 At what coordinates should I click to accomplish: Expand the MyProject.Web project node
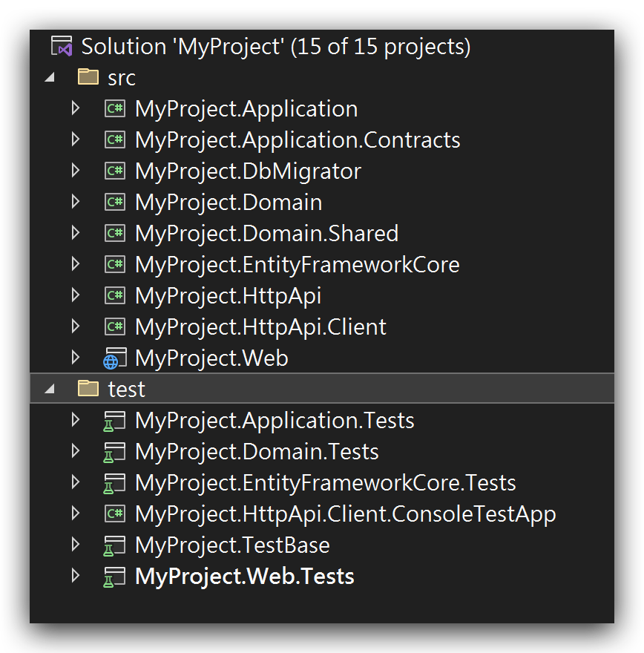(75, 358)
